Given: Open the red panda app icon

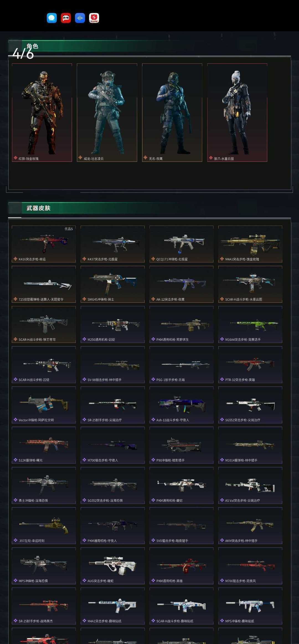Looking at the screenshot, I should click(66, 18).
